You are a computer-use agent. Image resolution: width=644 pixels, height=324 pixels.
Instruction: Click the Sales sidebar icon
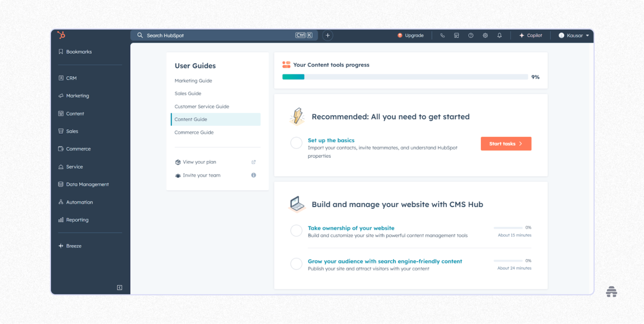[x=61, y=131]
